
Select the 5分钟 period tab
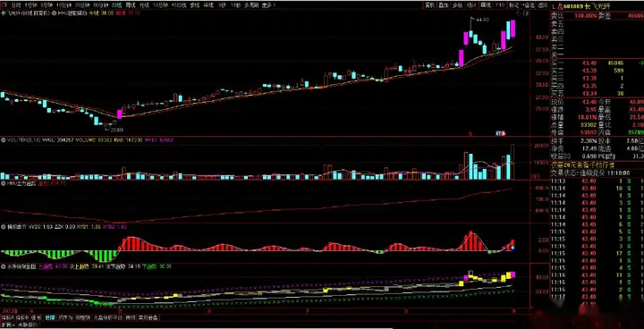coord(46,5)
